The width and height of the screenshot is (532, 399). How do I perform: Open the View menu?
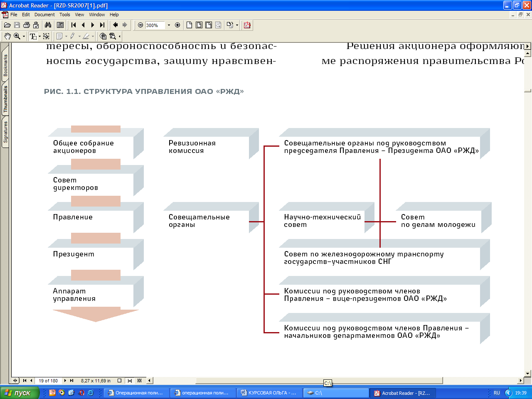pyautogui.click(x=79, y=15)
